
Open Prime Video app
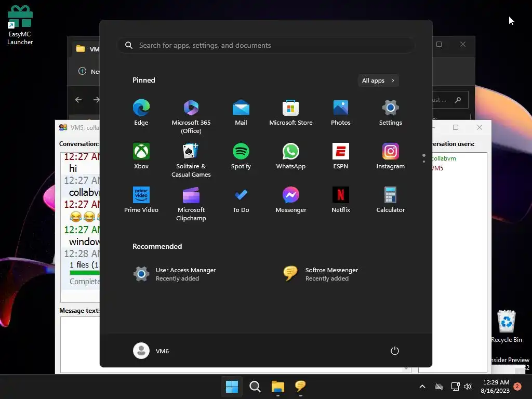tap(141, 200)
